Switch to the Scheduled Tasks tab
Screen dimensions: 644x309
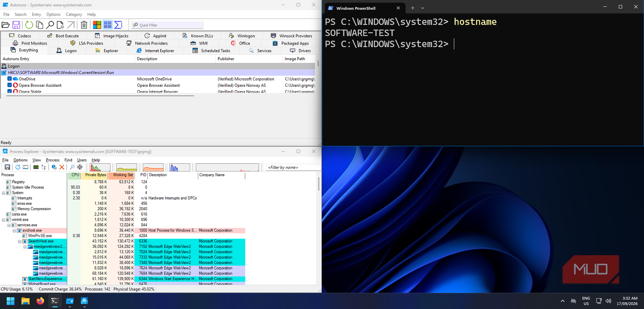(211, 51)
